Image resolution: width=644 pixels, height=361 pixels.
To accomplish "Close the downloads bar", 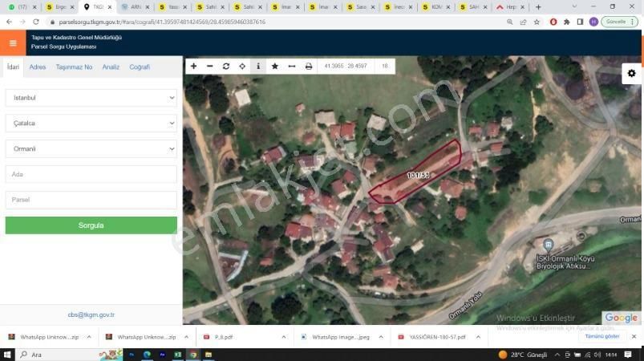I will 634,336.
